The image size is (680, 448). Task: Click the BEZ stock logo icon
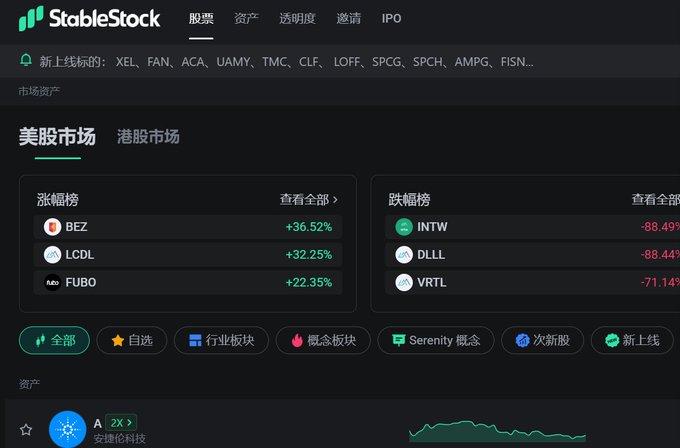[x=52, y=227]
